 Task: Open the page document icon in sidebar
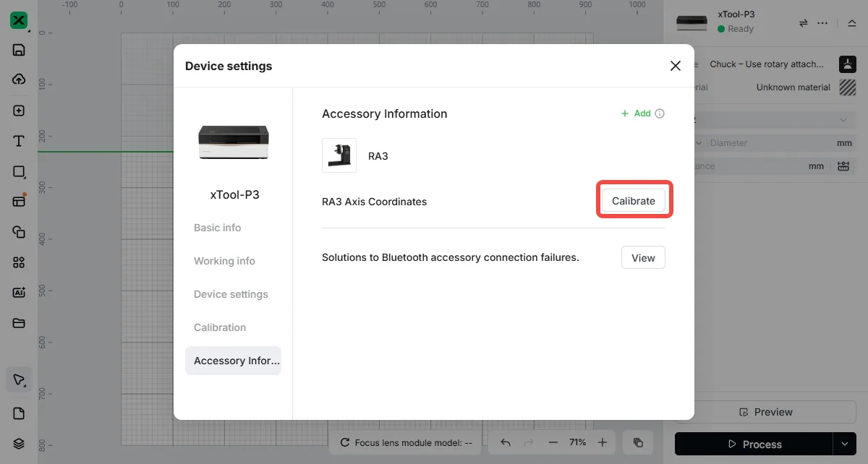pos(19,413)
